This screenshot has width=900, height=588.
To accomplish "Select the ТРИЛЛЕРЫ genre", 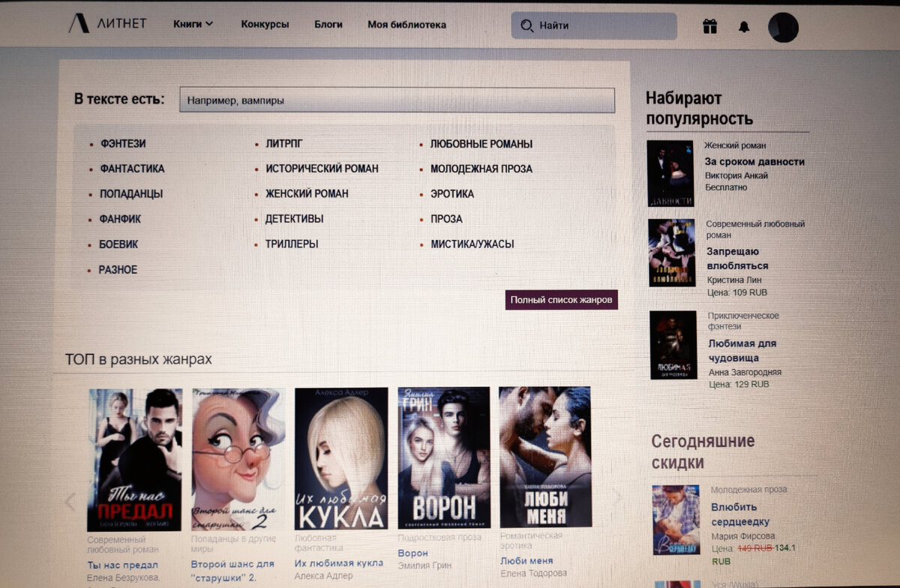I will [292, 244].
